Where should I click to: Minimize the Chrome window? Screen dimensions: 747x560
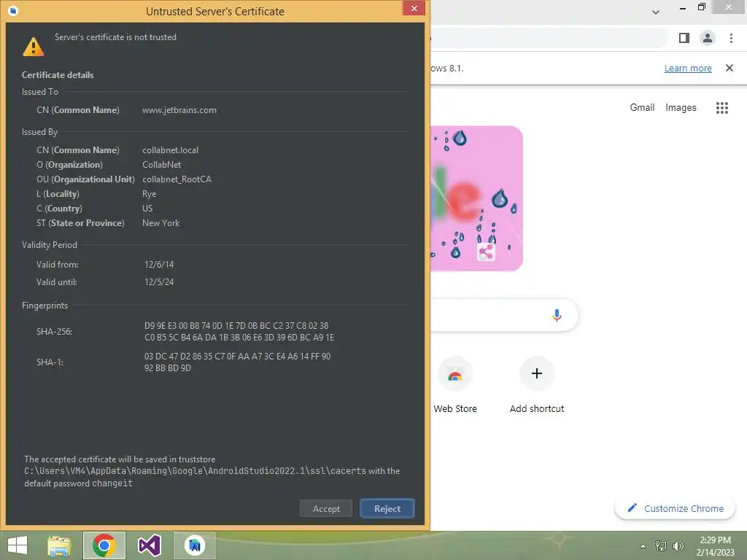coord(682,8)
